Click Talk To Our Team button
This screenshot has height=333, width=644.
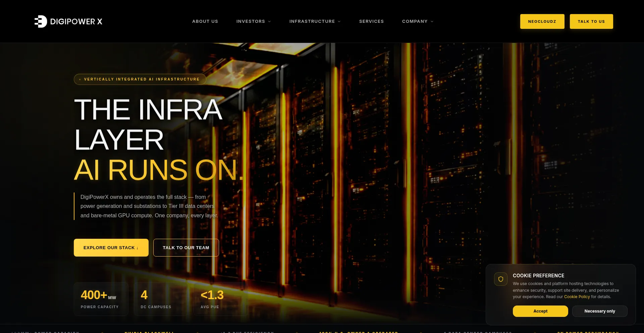coord(186,247)
